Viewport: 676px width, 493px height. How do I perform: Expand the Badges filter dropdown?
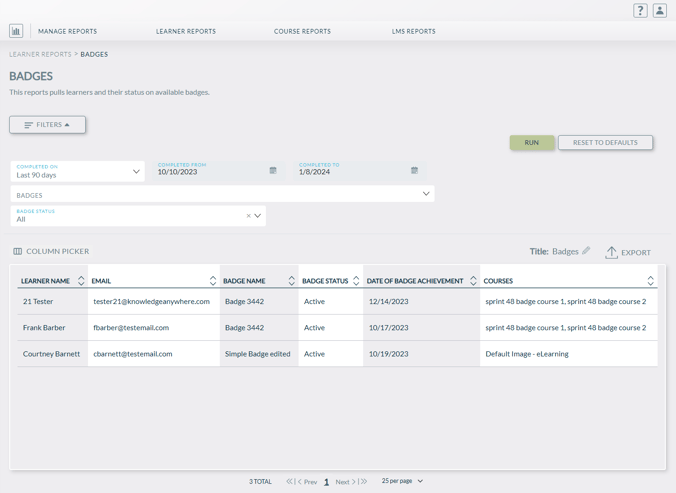[x=426, y=194]
